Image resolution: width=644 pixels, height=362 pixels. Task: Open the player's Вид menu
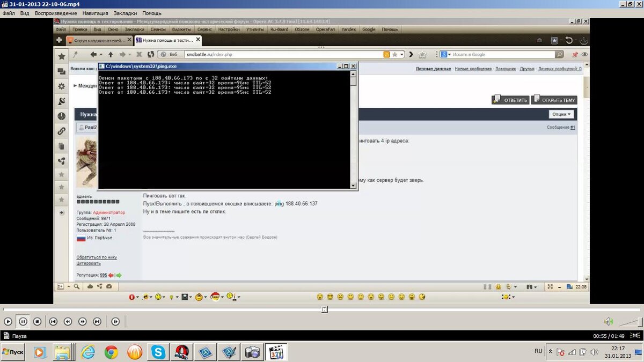point(25,13)
